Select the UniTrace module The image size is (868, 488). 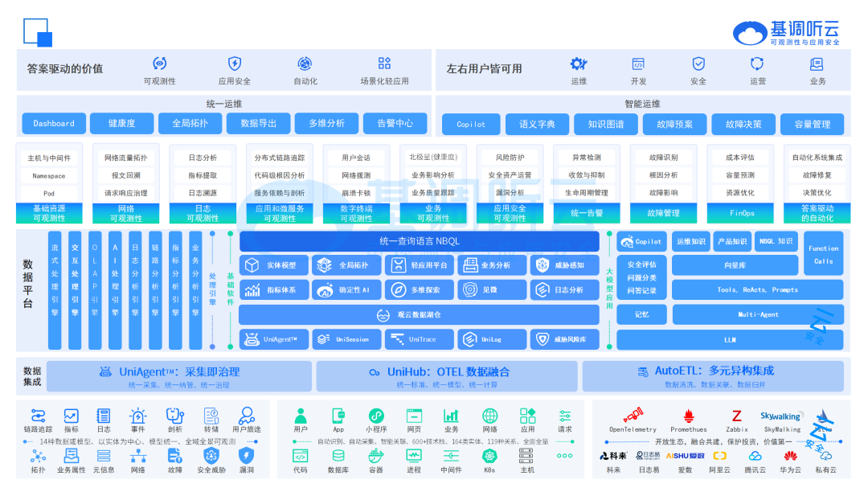click(x=419, y=339)
